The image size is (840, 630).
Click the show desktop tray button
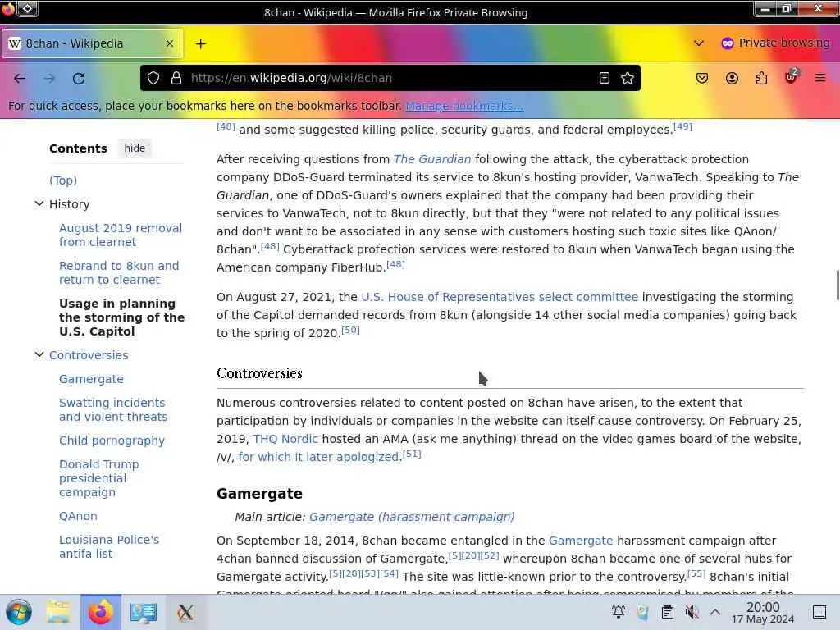coord(819,612)
